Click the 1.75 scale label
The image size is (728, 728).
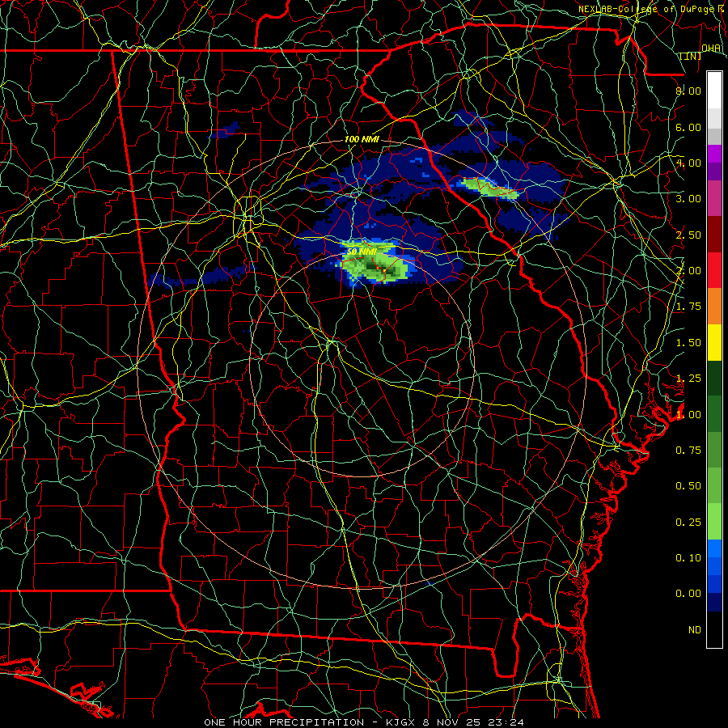pos(688,307)
